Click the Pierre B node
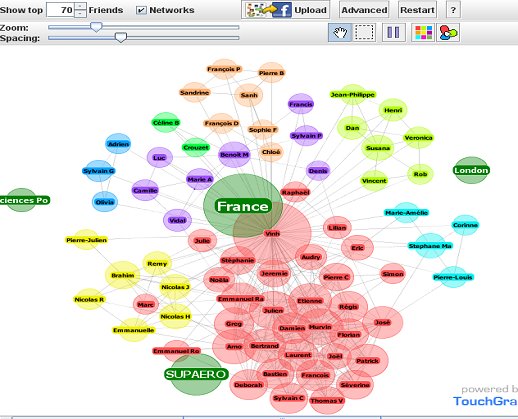Viewport: 518px width, 419px height. point(271,73)
